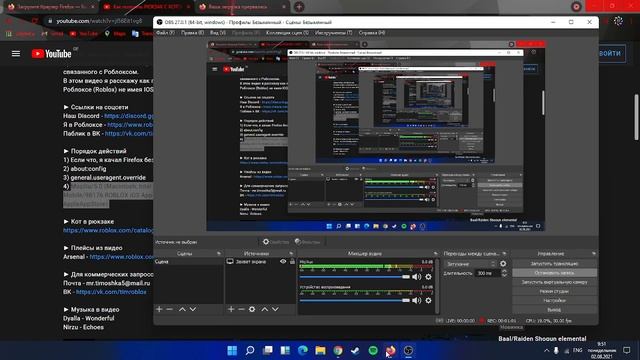Open the Файл menu in OBS
This screenshot has width=640, height=360.
click(165, 33)
